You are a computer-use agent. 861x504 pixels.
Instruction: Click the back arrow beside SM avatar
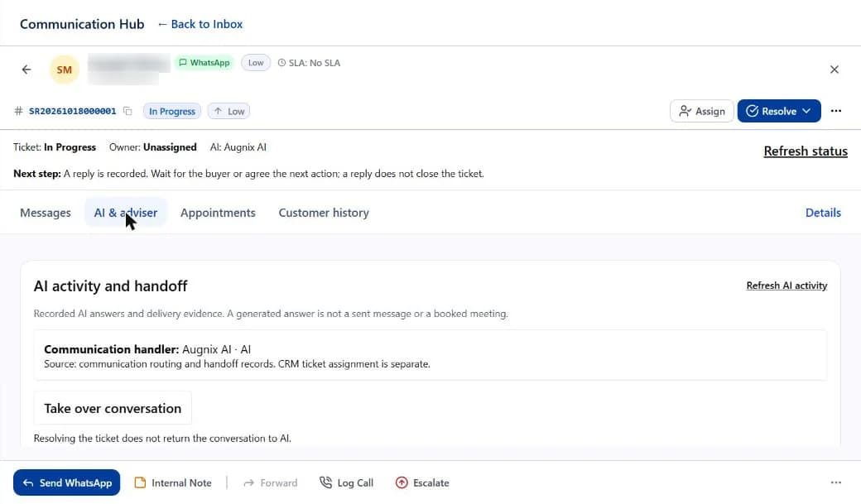click(x=26, y=70)
